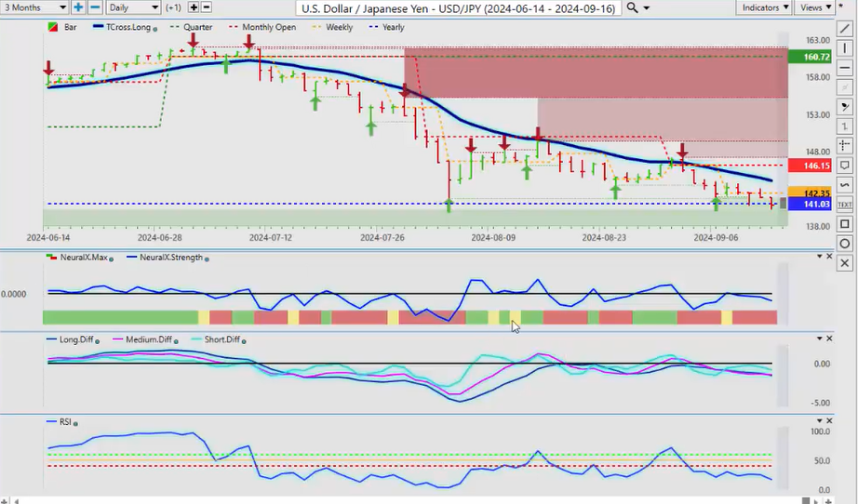Open the RSI panel options arrow
The width and height of the screenshot is (858, 504).
point(820,421)
